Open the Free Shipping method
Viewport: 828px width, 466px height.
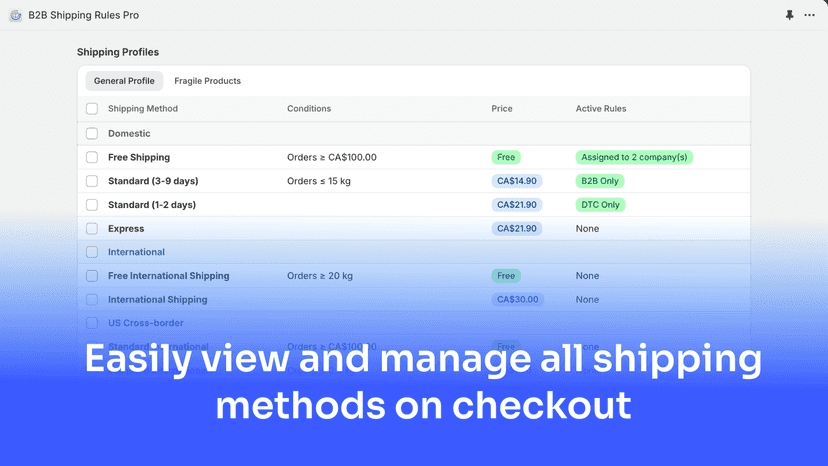(x=139, y=157)
